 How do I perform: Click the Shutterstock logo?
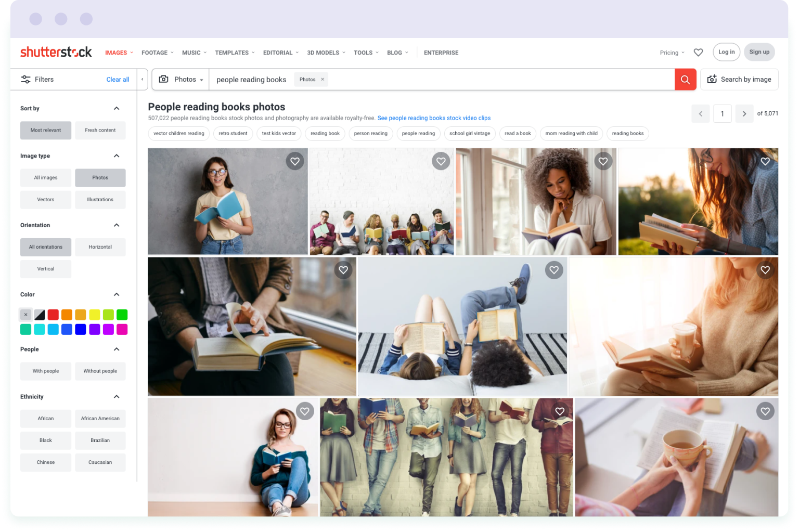click(x=56, y=51)
